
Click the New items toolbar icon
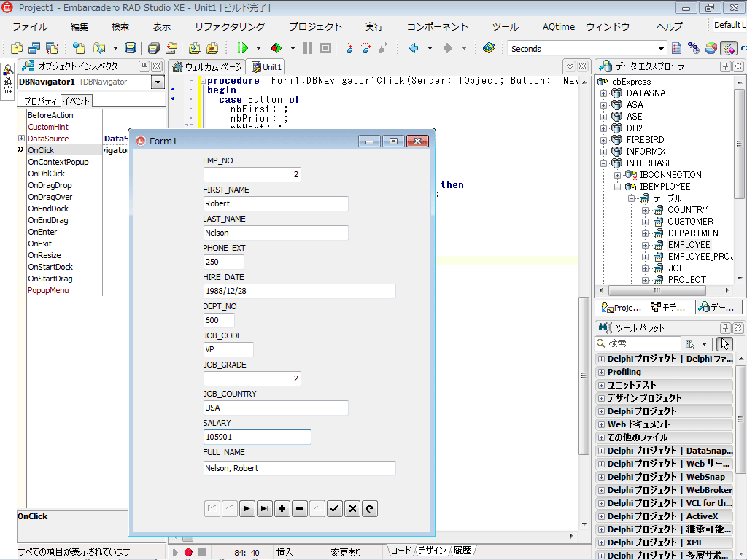point(79,48)
